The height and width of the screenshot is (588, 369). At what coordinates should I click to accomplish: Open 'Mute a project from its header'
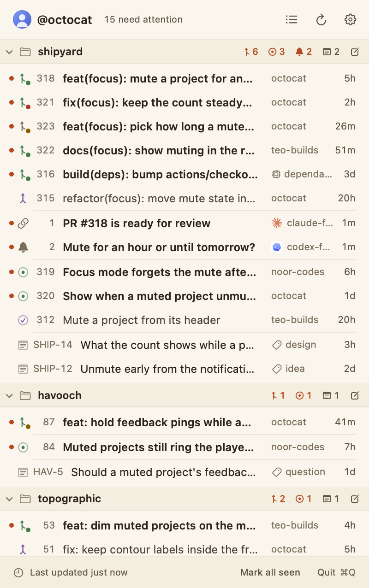142,320
